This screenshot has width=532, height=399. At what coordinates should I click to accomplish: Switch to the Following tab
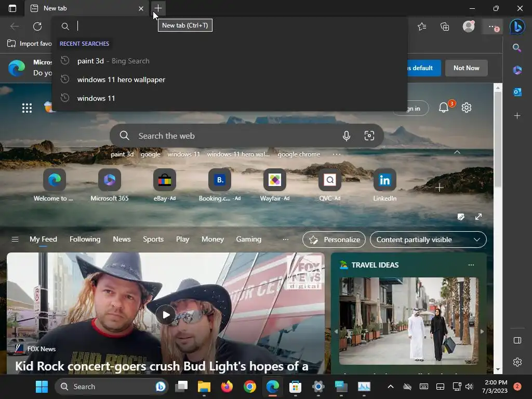point(85,239)
